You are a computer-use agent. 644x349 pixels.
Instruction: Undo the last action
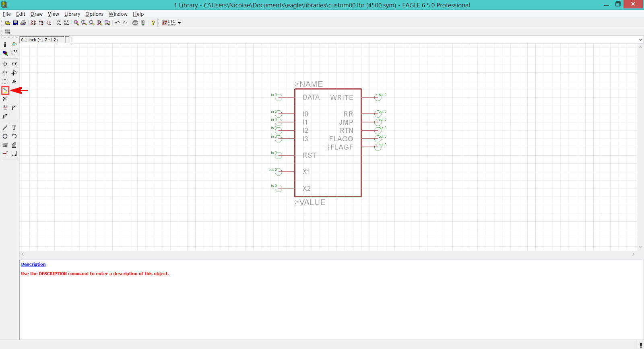(117, 23)
